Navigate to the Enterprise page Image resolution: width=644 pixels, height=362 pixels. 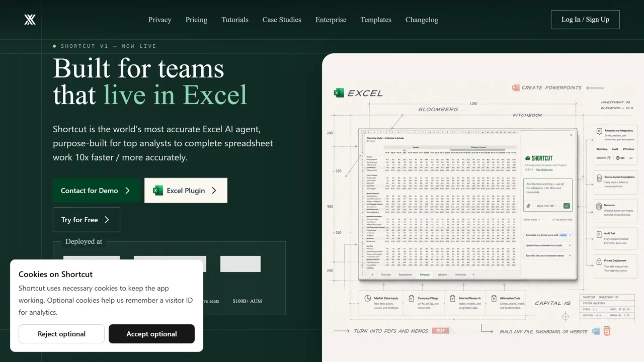point(331,20)
